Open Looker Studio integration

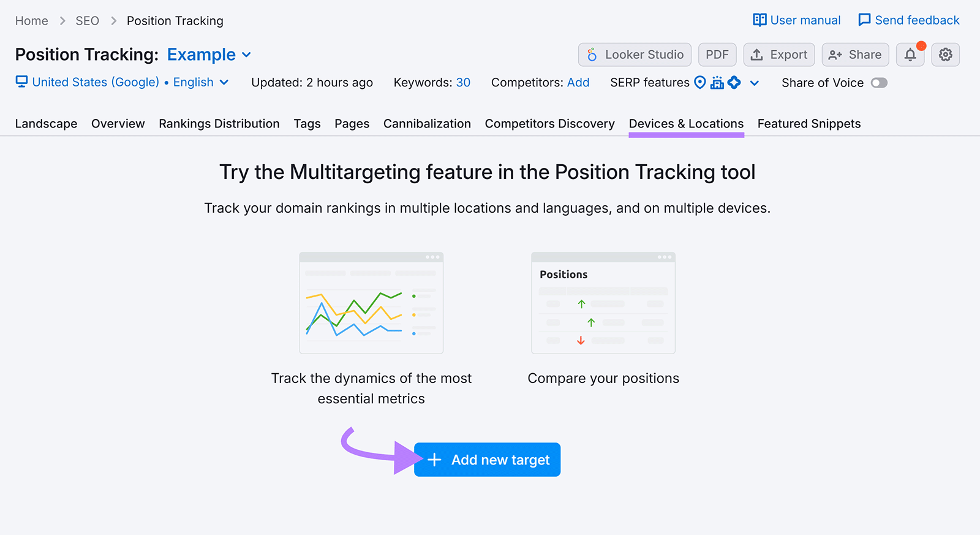point(635,55)
